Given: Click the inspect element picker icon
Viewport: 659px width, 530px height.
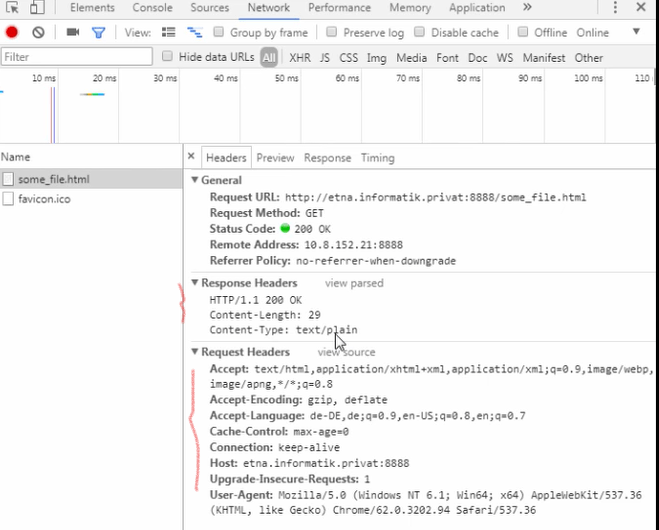Looking at the screenshot, I should pyautogui.click(x=11, y=8).
